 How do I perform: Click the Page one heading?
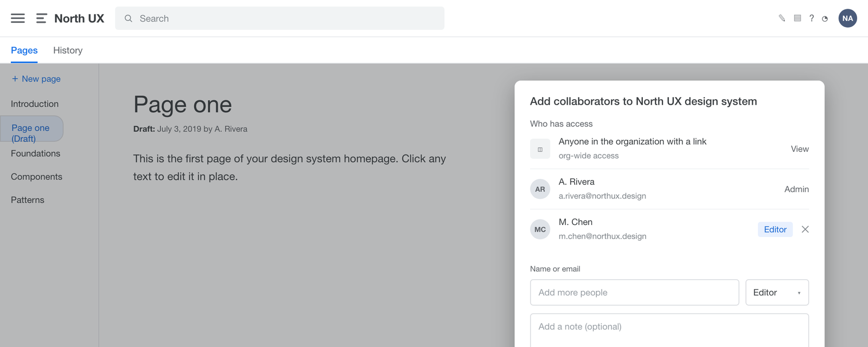click(x=182, y=105)
